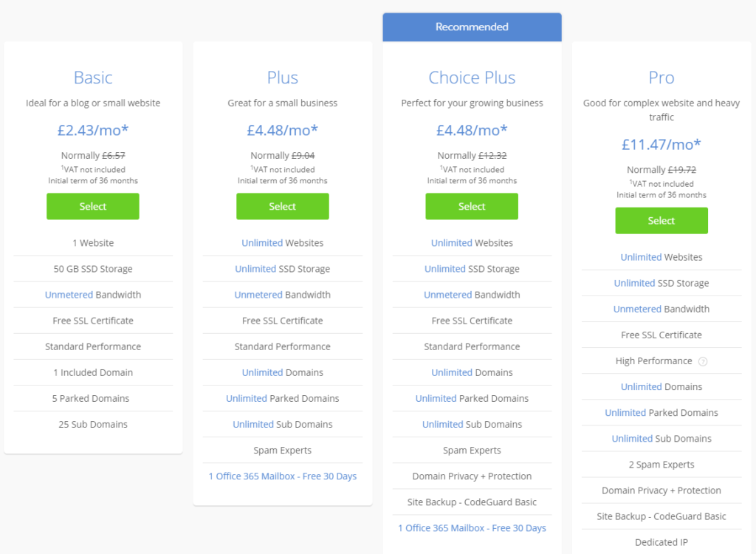The height and width of the screenshot is (554, 756).
Task: Select the Choice Plus plan
Action: 472,206
